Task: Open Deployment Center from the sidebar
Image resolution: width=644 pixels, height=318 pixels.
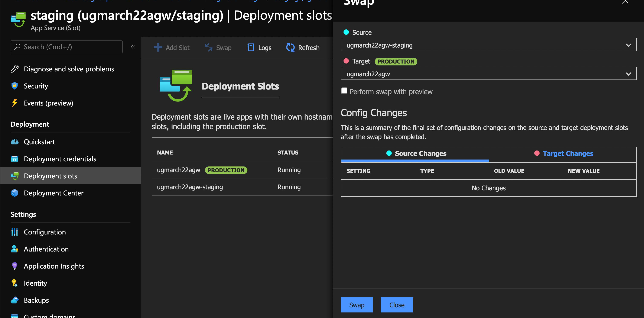Action: click(15, 193)
